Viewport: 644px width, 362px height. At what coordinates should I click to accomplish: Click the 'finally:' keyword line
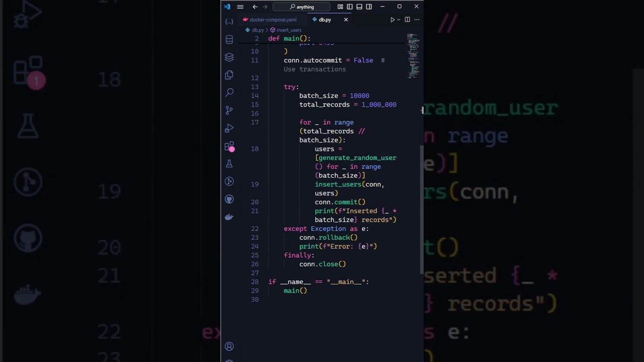[299, 255]
